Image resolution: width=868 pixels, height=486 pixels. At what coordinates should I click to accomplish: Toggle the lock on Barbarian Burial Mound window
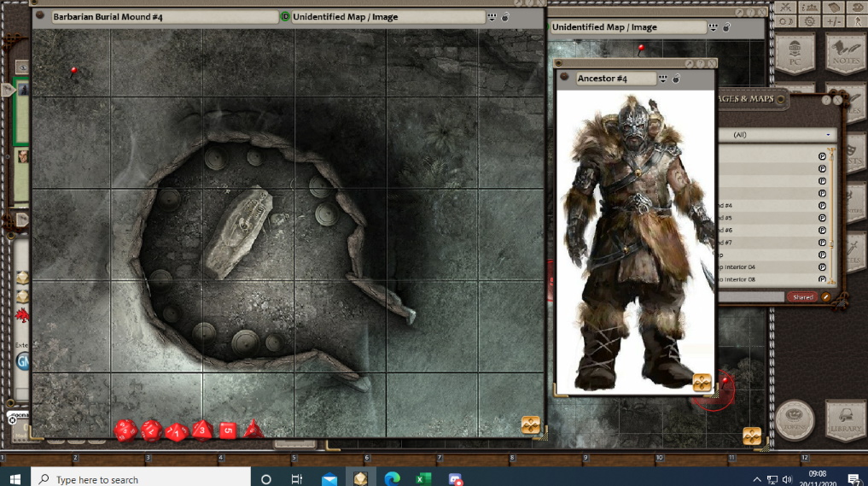(x=505, y=17)
